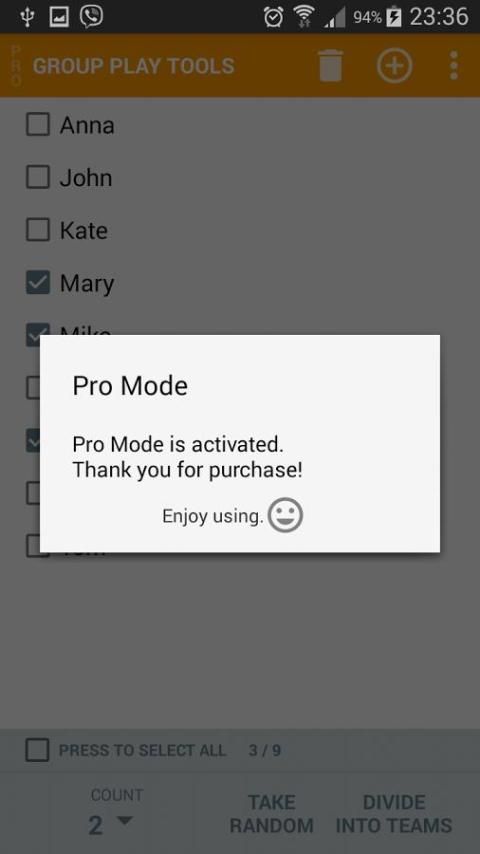Viewport: 480px width, 854px height.
Task: Check the Anna checkbox
Action: 38,125
